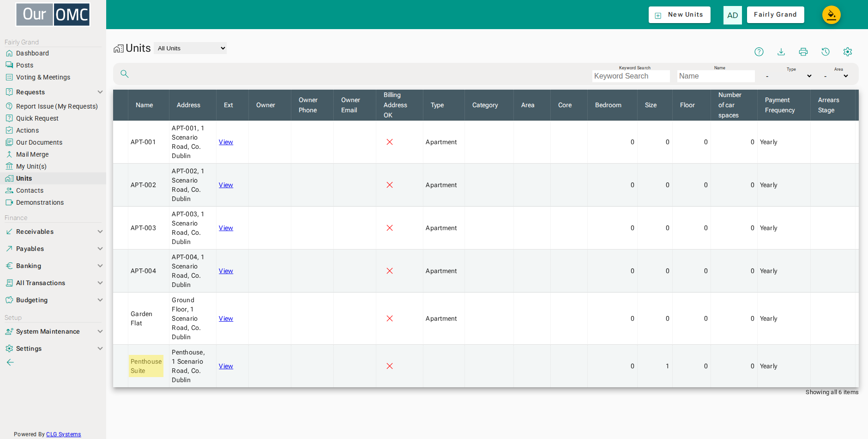Viewport: 868px width, 439px height.
Task: Click the Keyword Search input field
Action: click(631, 76)
